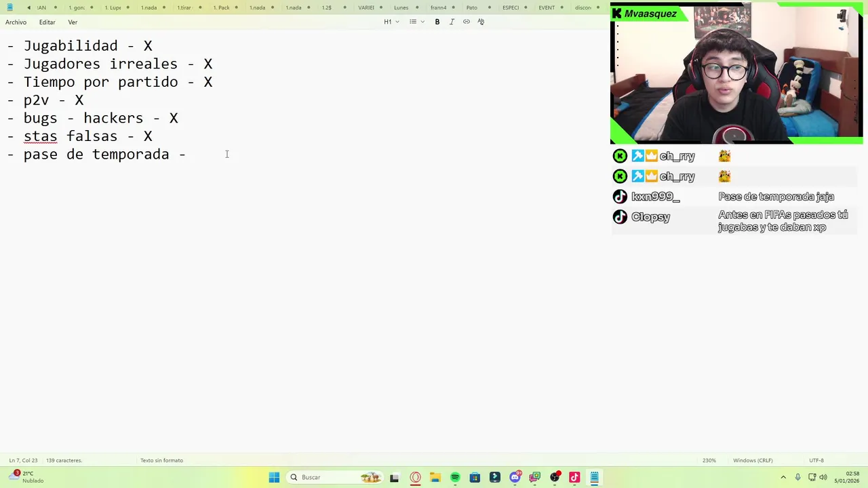Open the Archivo menu
This screenshot has height=488, width=868.
[x=16, y=22]
